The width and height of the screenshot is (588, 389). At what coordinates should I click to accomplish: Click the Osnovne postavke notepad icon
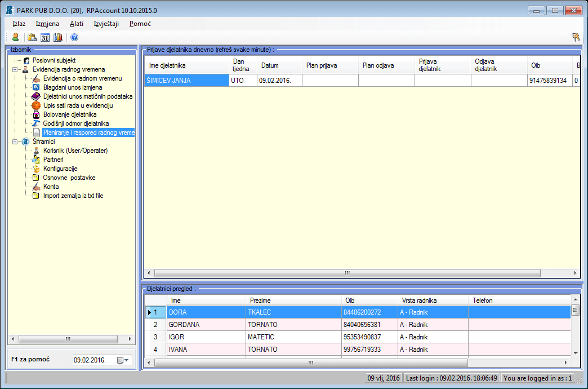coord(36,178)
